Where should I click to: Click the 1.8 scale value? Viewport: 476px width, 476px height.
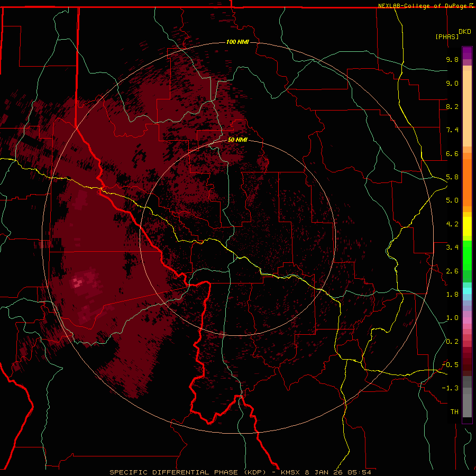452,295
